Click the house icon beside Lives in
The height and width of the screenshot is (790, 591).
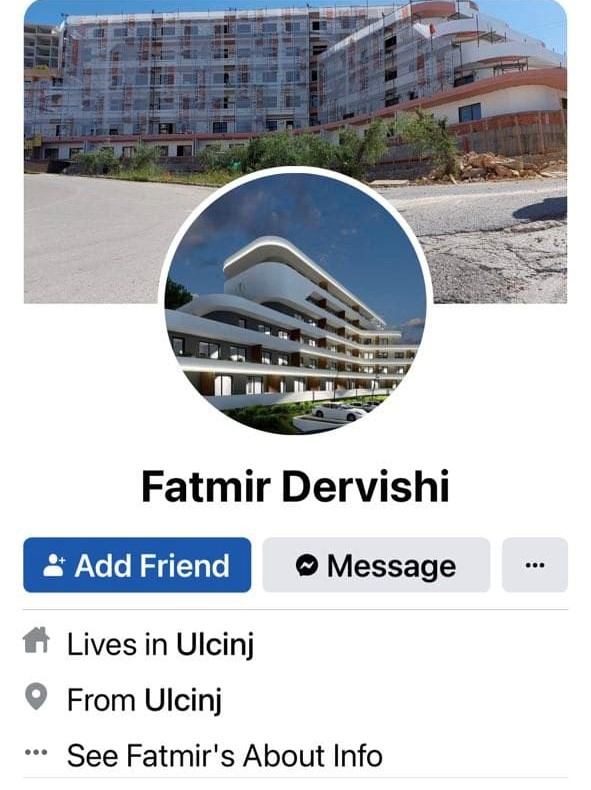click(x=36, y=640)
